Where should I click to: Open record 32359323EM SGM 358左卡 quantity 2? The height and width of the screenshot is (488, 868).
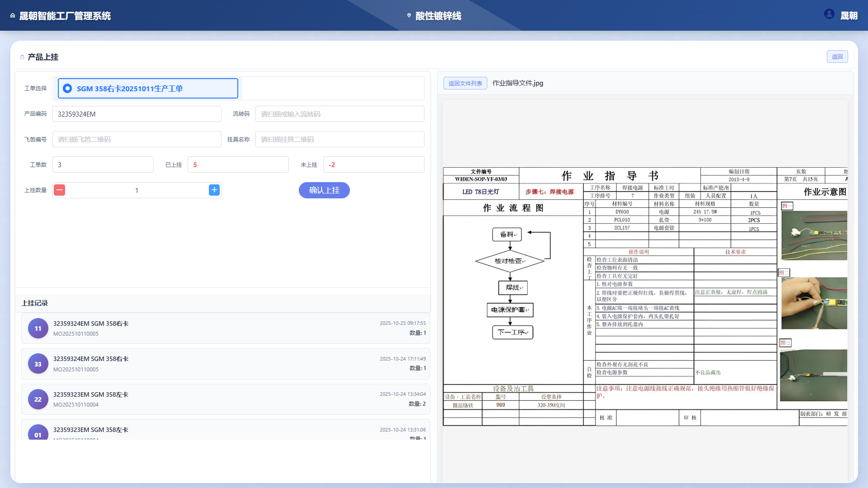tap(225, 399)
